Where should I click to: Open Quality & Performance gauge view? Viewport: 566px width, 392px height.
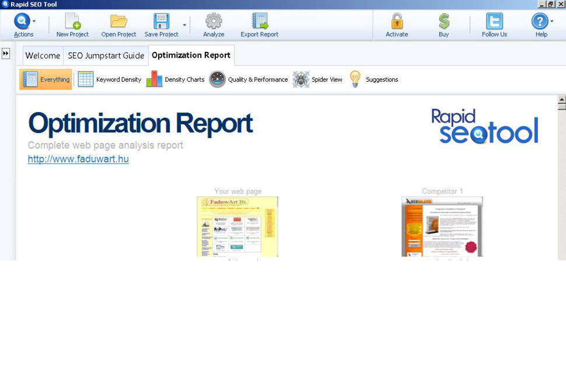click(x=217, y=79)
